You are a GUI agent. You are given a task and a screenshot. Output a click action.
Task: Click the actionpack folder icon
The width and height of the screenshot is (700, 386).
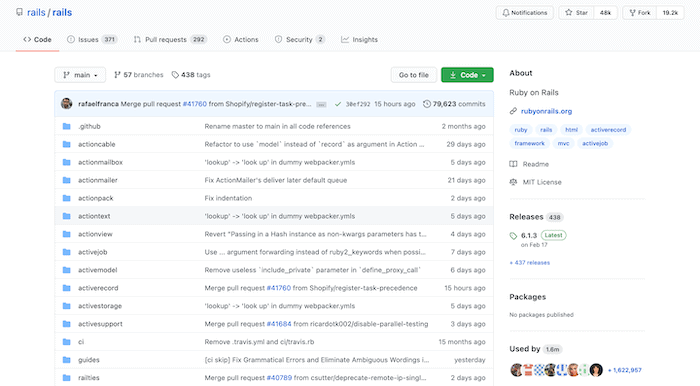point(67,198)
